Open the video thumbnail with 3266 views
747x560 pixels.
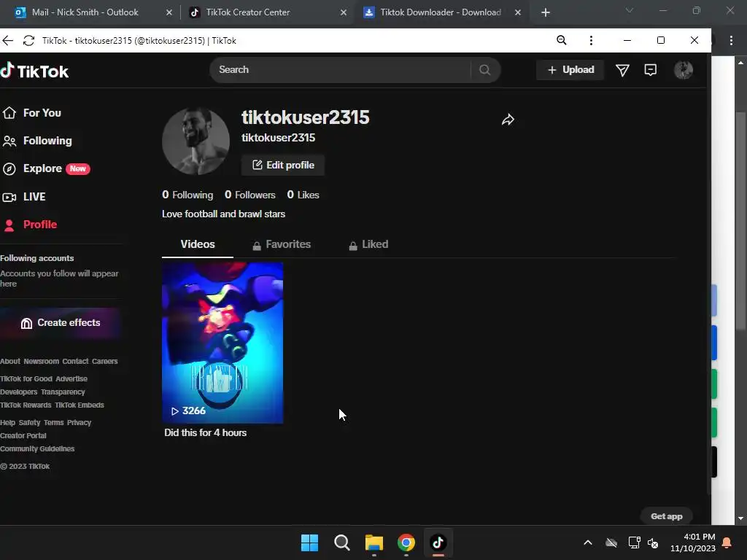[x=222, y=343]
